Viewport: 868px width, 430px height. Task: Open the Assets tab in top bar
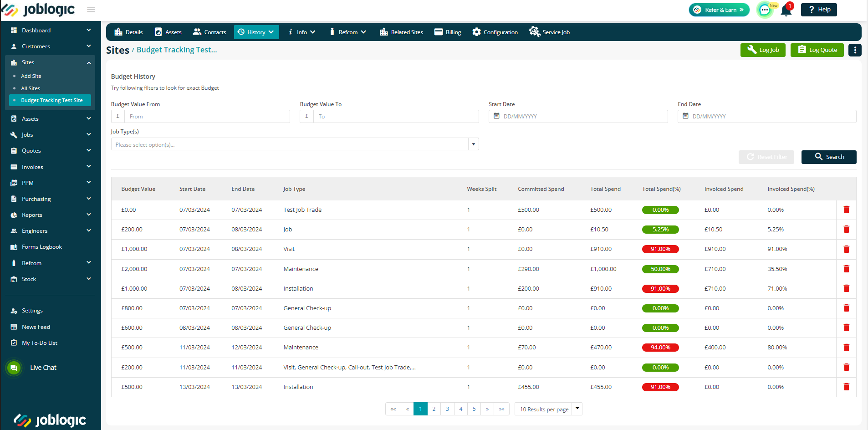(x=168, y=32)
